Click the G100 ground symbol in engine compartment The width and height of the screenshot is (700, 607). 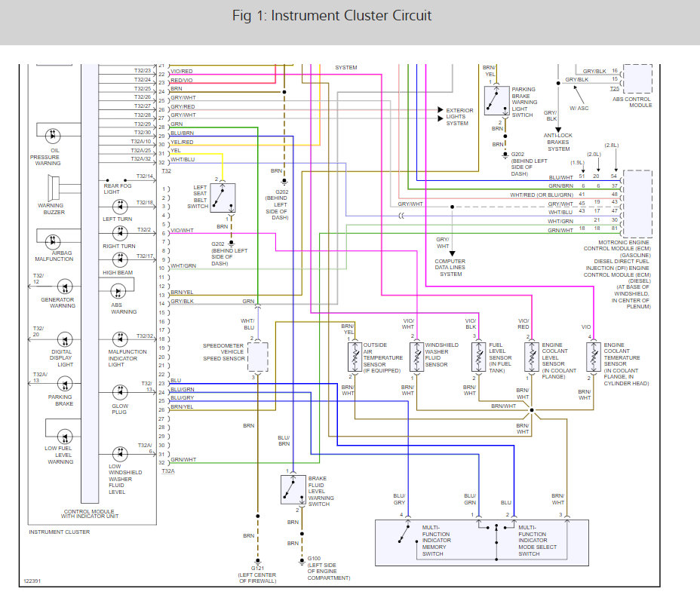click(x=302, y=560)
